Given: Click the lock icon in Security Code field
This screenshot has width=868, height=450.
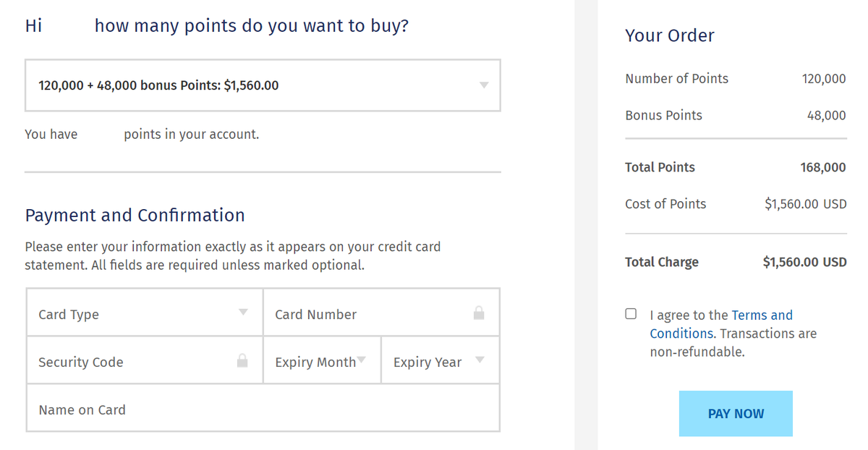Looking at the screenshot, I should (242, 360).
